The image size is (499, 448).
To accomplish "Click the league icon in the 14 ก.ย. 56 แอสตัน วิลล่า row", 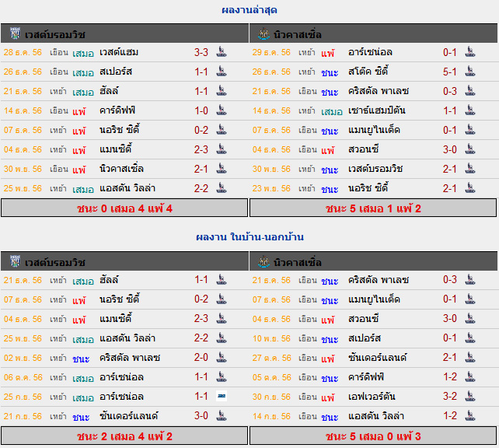I will click(x=470, y=415).
